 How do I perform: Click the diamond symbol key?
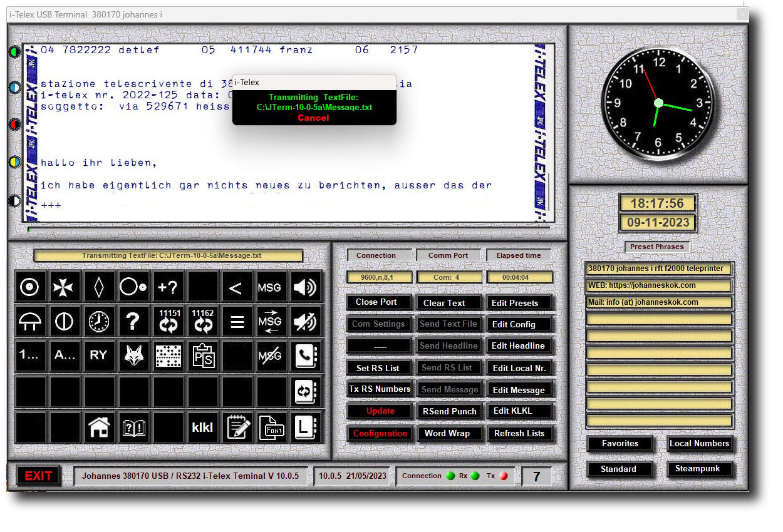pyautogui.click(x=99, y=287)
